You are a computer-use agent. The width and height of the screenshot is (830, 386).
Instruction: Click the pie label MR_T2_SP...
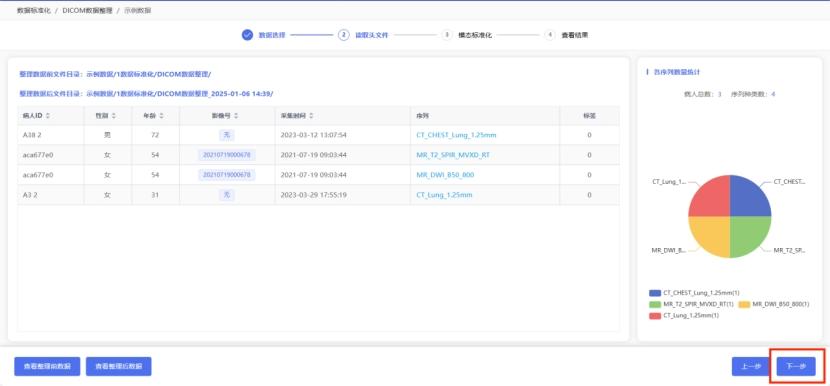789,249
